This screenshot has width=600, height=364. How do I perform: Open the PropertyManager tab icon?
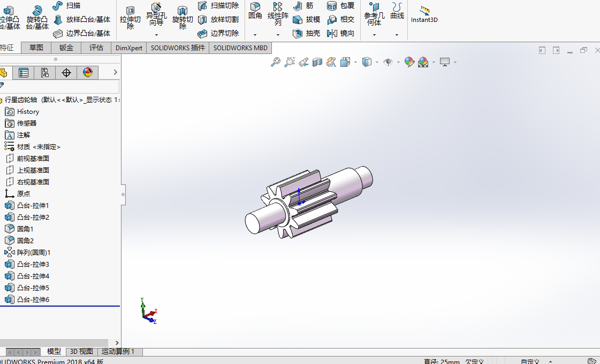(24, 73)
